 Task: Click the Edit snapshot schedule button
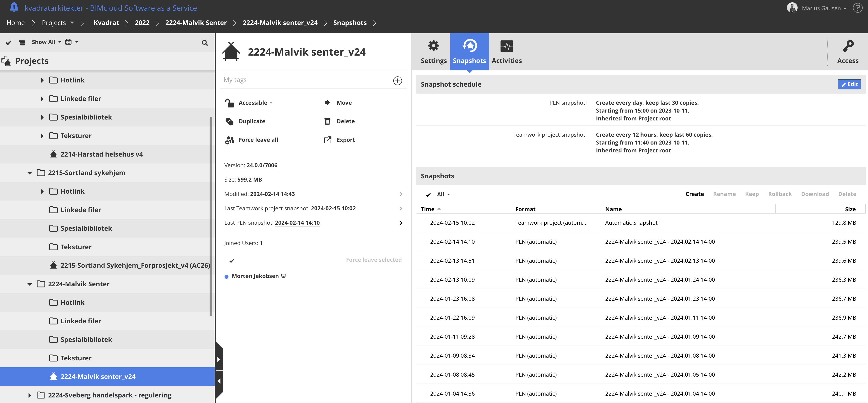click(x=849, y=84)
